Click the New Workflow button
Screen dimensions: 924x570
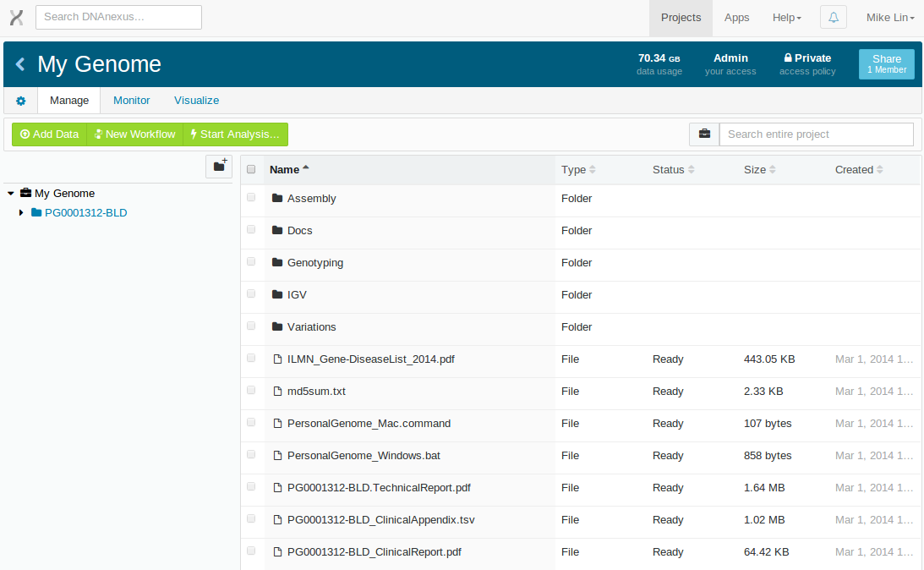135,134
